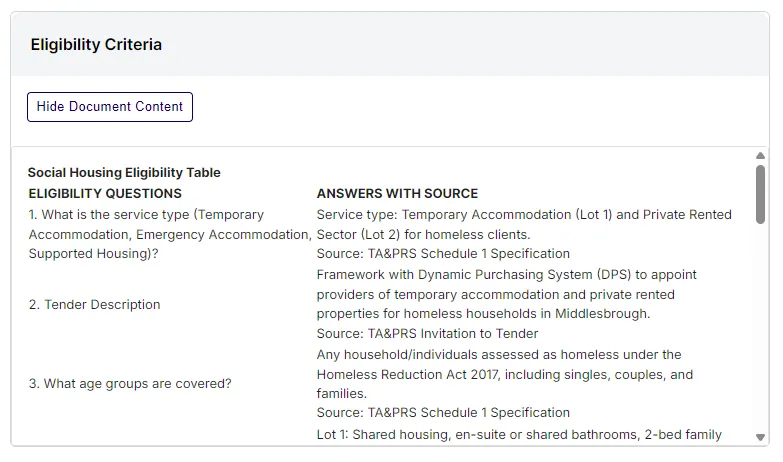Select the Eligibility Criteria heading
This screenshot has height=462, width=783.
[x=96, y=45]
